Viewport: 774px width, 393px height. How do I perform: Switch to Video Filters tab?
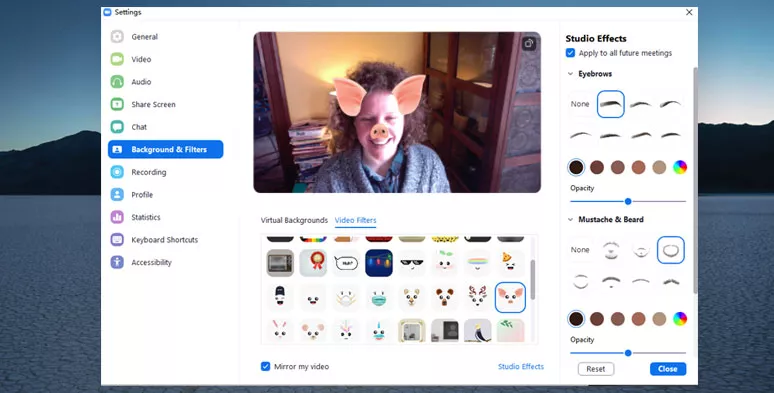[x=355, y=220]
